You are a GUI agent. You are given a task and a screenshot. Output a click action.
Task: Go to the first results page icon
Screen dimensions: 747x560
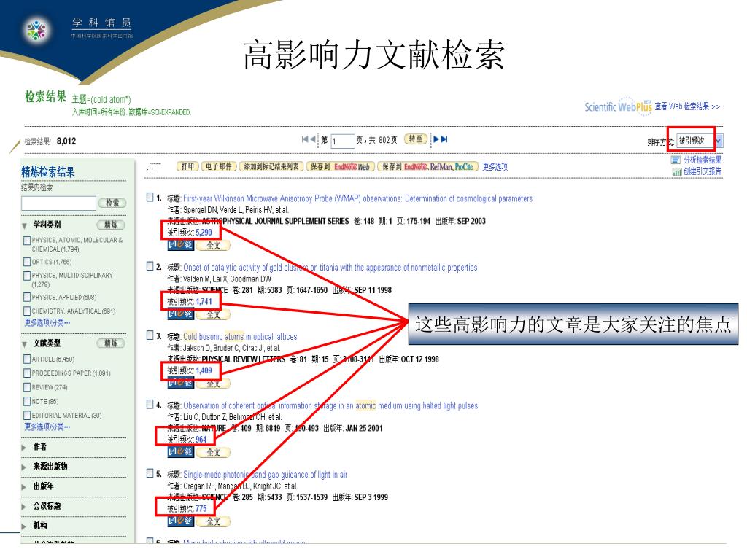tap(305, 139)
